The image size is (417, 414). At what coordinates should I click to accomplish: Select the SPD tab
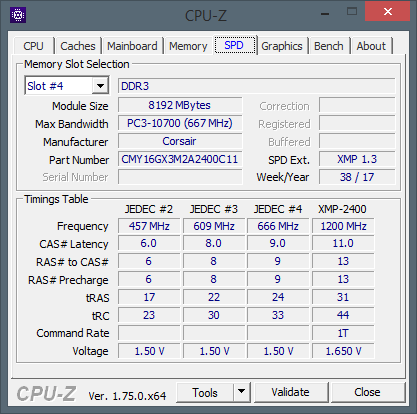click(234, 45)
